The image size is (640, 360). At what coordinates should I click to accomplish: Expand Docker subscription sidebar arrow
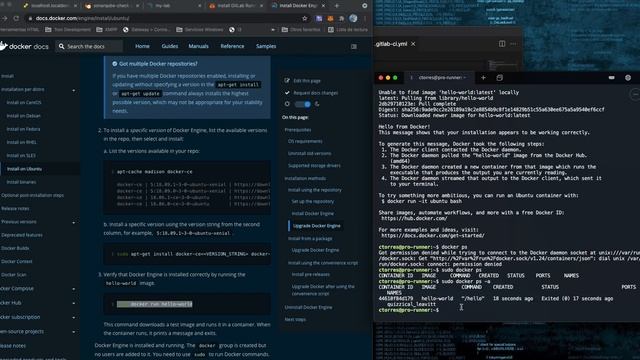74,318
